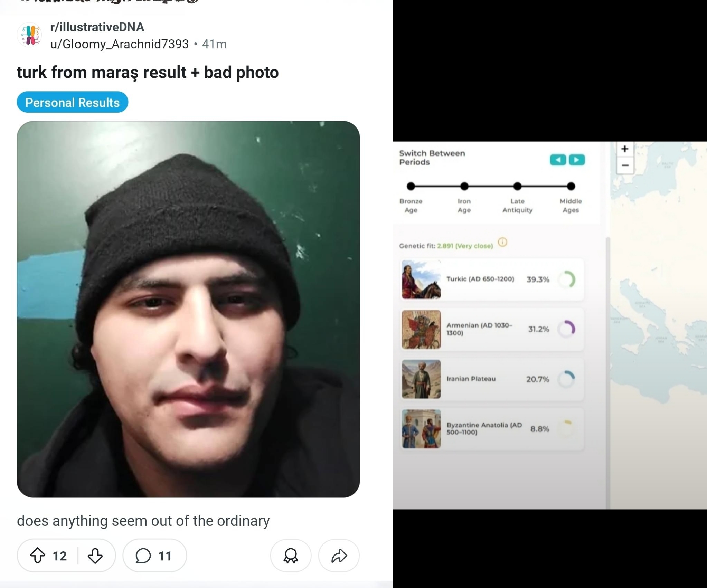Visit the u/Gloomy_Arachnid7393 profile link
Image resolution: width=707 pixels, height=588 pixels.
click(120, 44)
